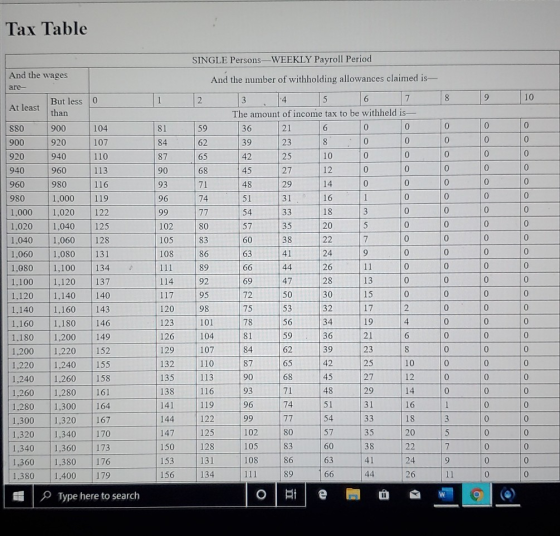
Task: Select value 140 in the 1,120 row
Action: click(x=102, y=296)
